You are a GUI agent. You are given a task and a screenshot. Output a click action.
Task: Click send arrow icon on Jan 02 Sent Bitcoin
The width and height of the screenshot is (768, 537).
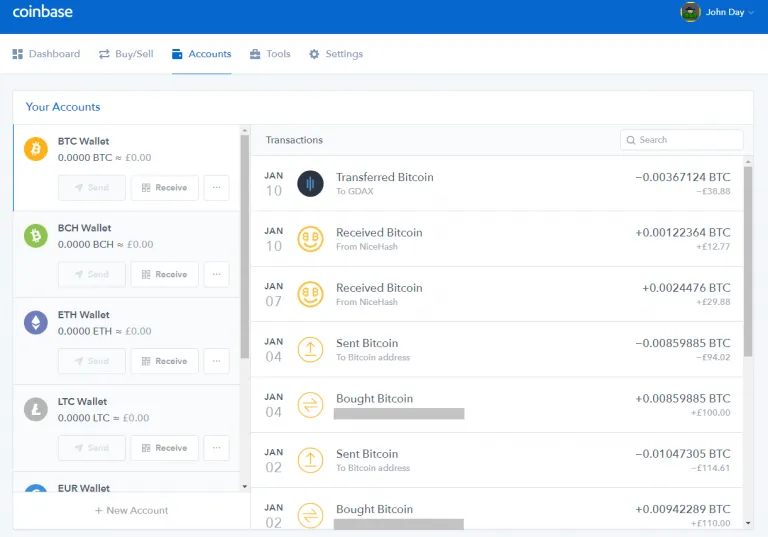coord(311,461)
